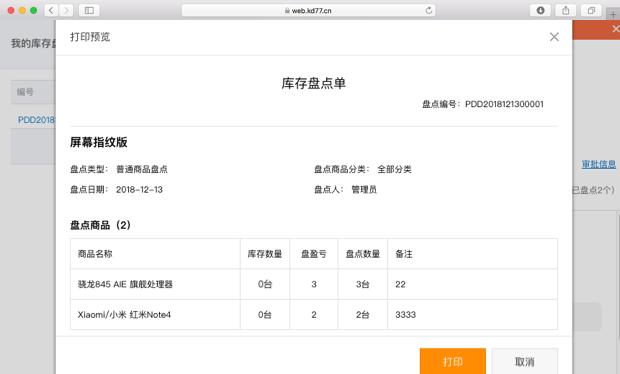Click the green macOS fullscreen button
Viewport: 620px width, 374px height.
click(34, 10)
